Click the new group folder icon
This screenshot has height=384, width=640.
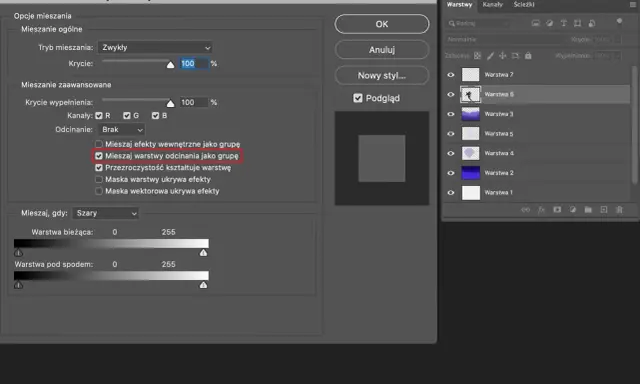click(588, 210)
